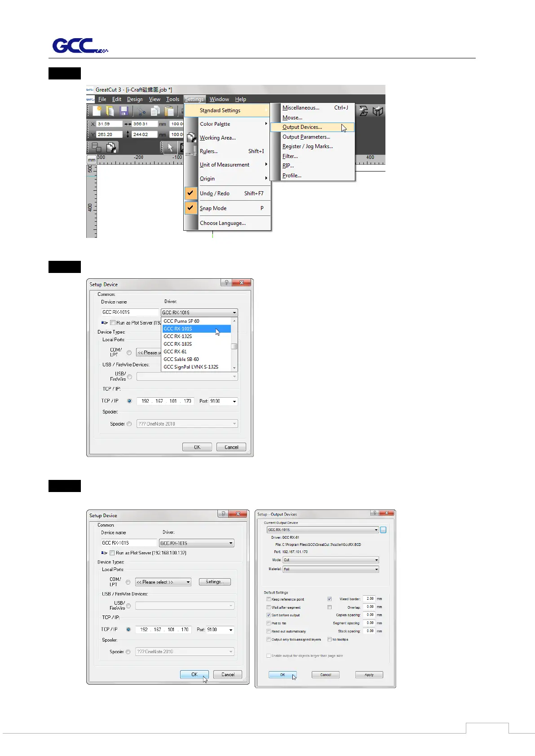Select Choose Language... menu item
The height and width of the screenshot is (756, 535).
click(228, 223)
